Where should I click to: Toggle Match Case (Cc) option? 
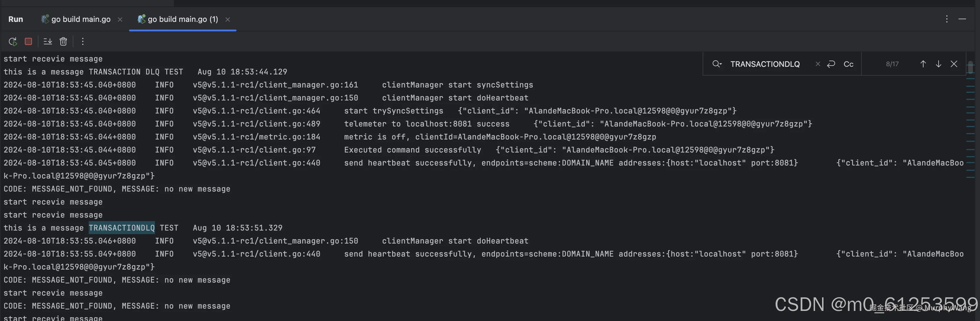[848, 64]
